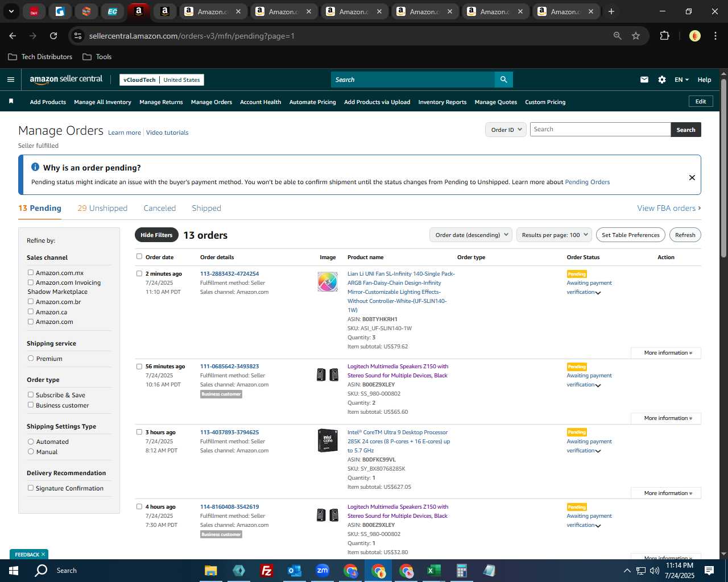Dismiss the pending order notice

[692, 177]
